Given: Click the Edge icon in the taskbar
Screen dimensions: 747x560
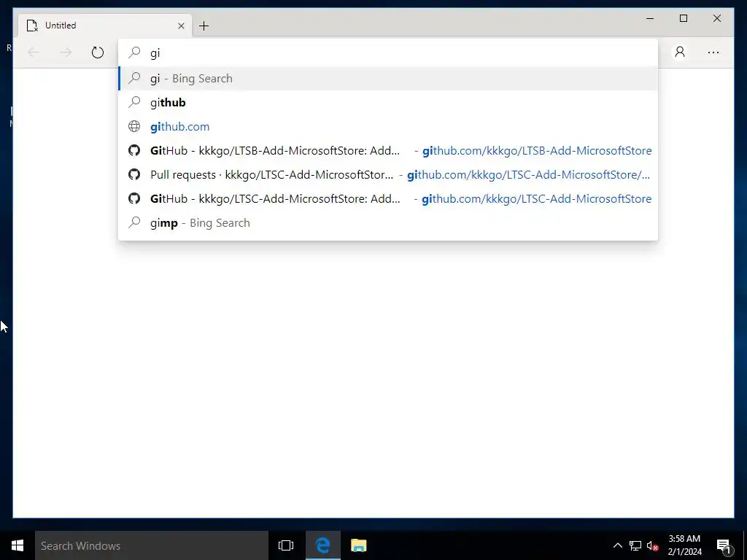Looking at the screenshot, I should (x=322, y=545).
